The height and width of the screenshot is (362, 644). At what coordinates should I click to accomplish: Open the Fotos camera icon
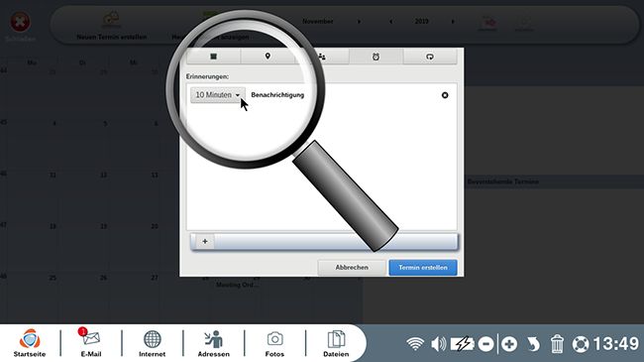(x=274, y=343)
